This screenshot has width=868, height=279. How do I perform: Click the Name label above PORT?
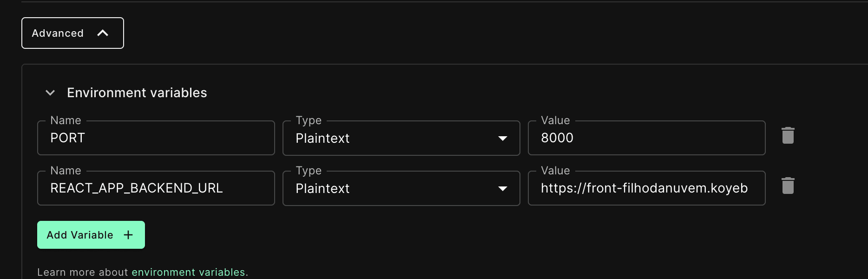66,120
